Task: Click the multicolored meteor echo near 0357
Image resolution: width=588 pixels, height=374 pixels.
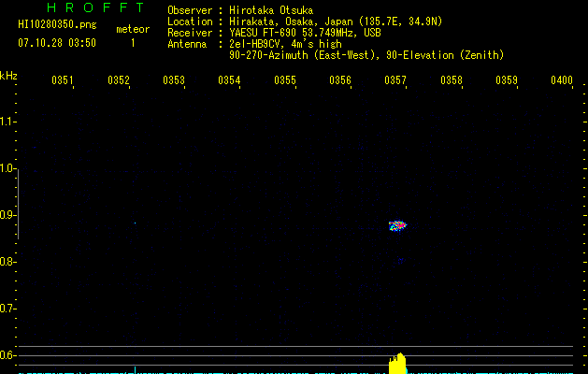Action: point(397,225)
